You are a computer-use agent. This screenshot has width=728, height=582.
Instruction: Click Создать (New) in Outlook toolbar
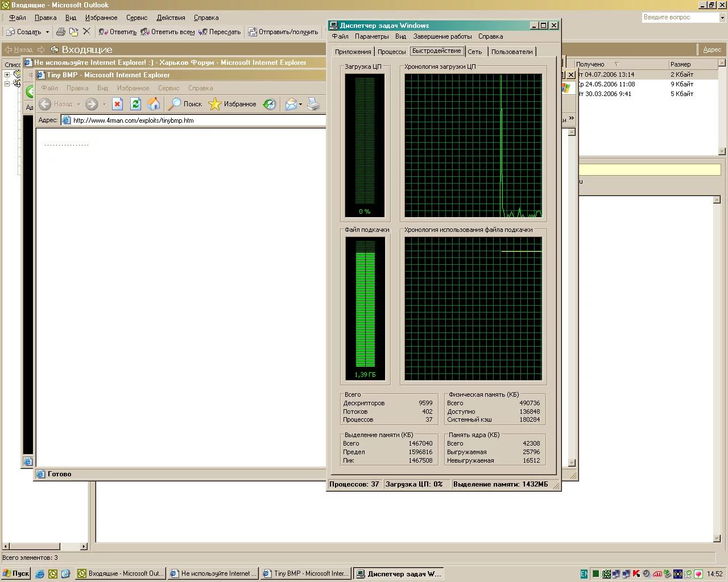(24, 32)
